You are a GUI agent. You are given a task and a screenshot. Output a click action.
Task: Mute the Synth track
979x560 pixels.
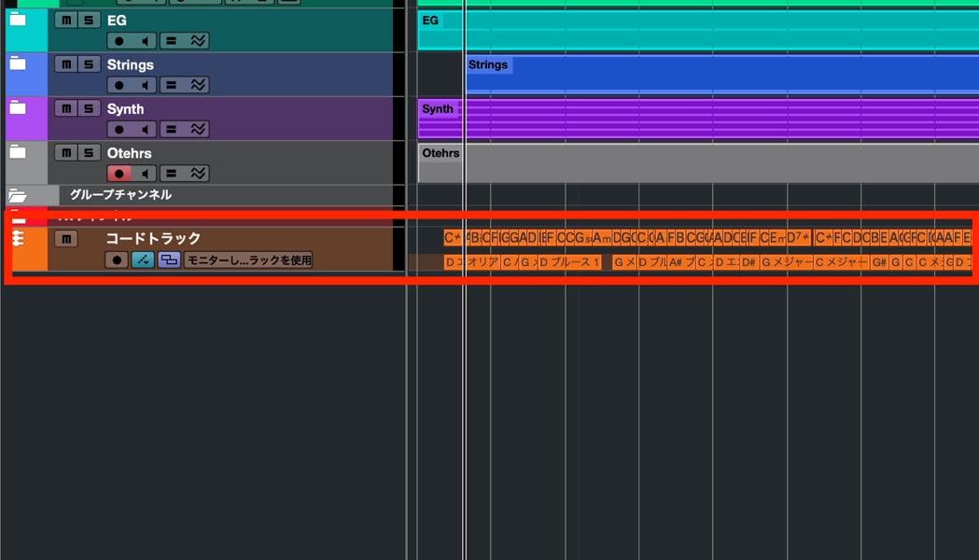pos(66,108)
